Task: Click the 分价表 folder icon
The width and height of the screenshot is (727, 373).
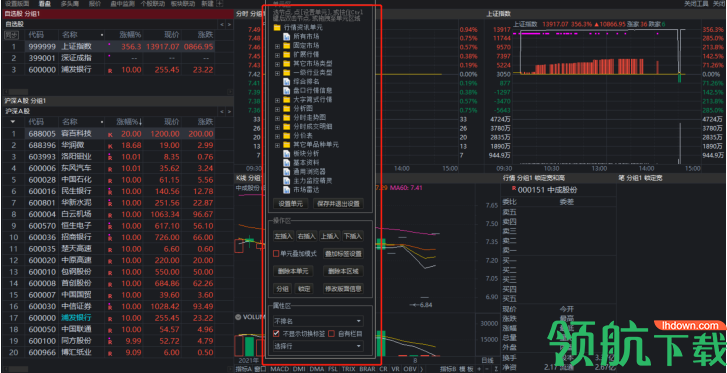Action: (286, 135)
